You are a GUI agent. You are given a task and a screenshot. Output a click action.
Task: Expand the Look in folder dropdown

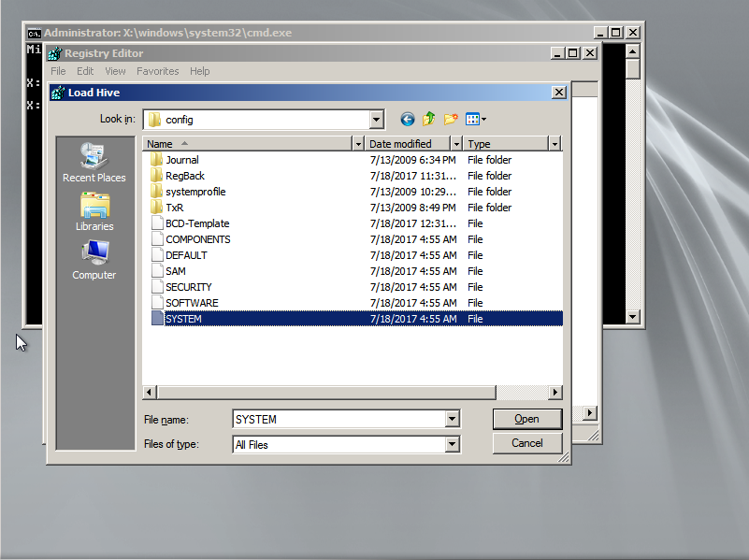click(x=377, y=120)
